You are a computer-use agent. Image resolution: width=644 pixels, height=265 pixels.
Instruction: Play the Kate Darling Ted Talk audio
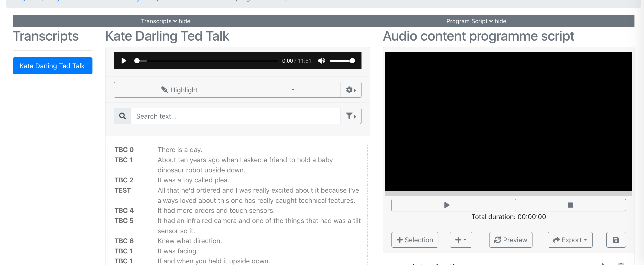124,60
